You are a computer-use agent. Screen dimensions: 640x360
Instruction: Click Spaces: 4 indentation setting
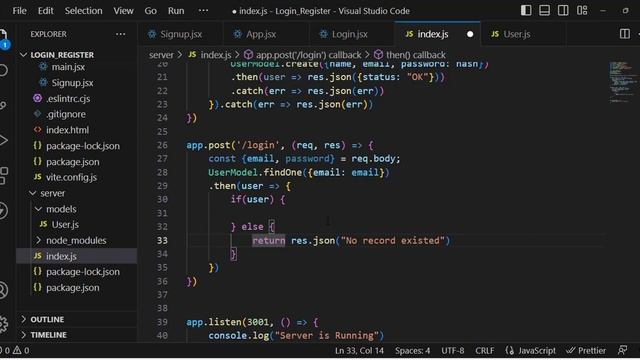click(x=412, y=351)
